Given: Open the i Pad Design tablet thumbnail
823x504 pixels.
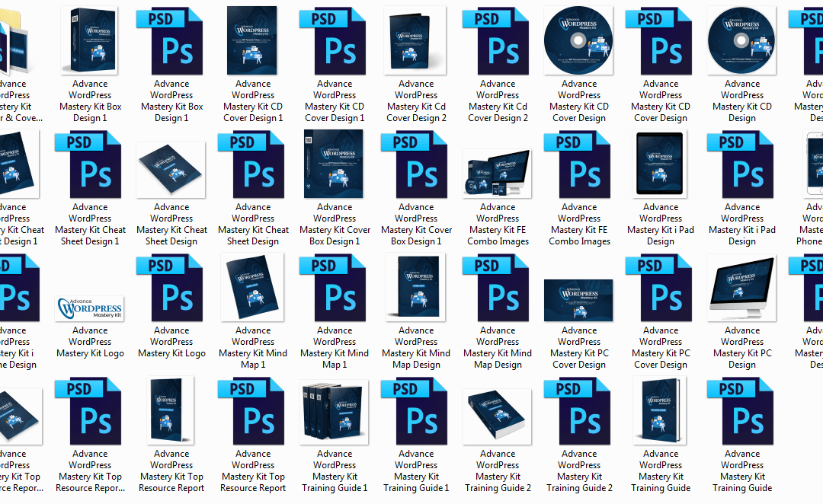Looking at the screenshot, I should 660,164.
